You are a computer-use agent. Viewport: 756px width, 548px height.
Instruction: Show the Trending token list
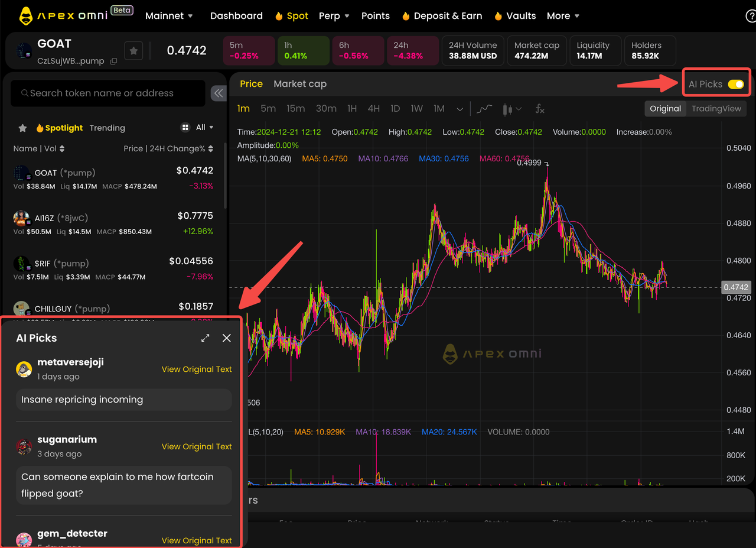[107, 128]
